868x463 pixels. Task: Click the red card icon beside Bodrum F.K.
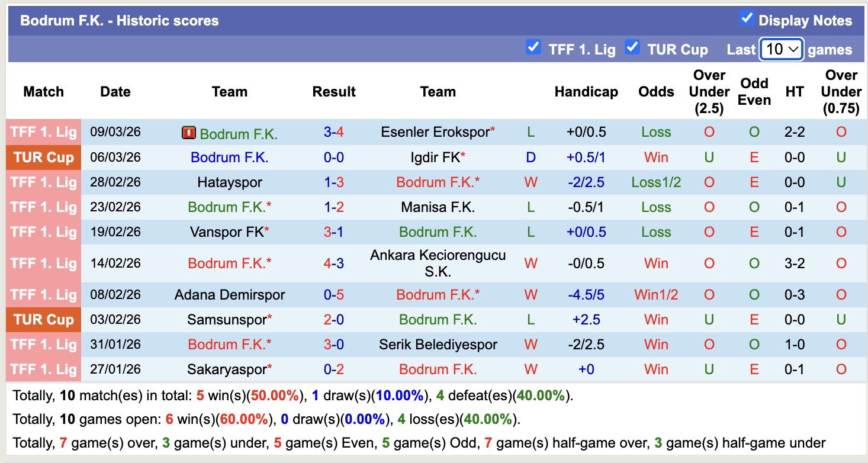188,133
